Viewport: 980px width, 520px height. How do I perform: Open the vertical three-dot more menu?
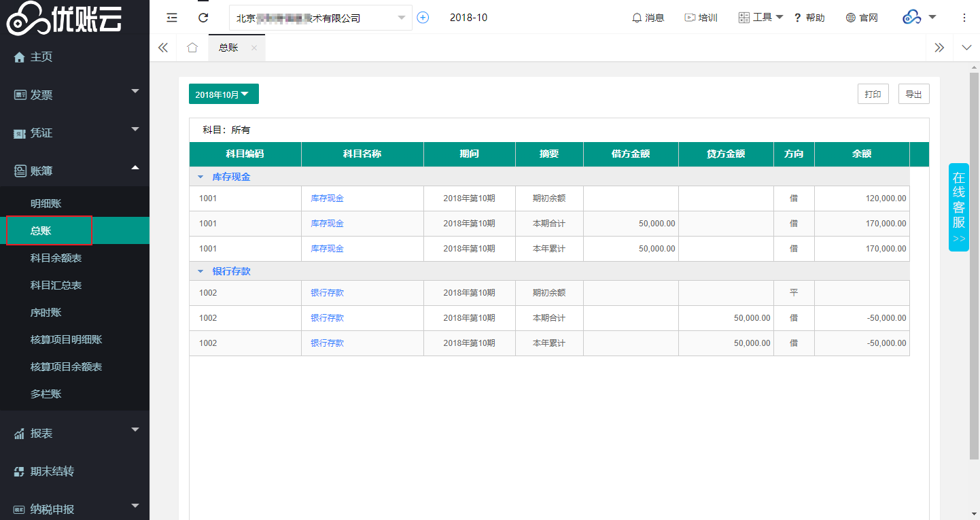[x=964, y=18]
